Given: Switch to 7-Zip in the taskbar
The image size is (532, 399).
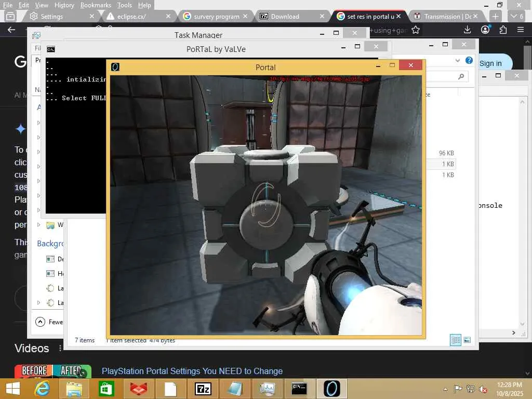Looking at the screenshot, I should tap(203, 389).
